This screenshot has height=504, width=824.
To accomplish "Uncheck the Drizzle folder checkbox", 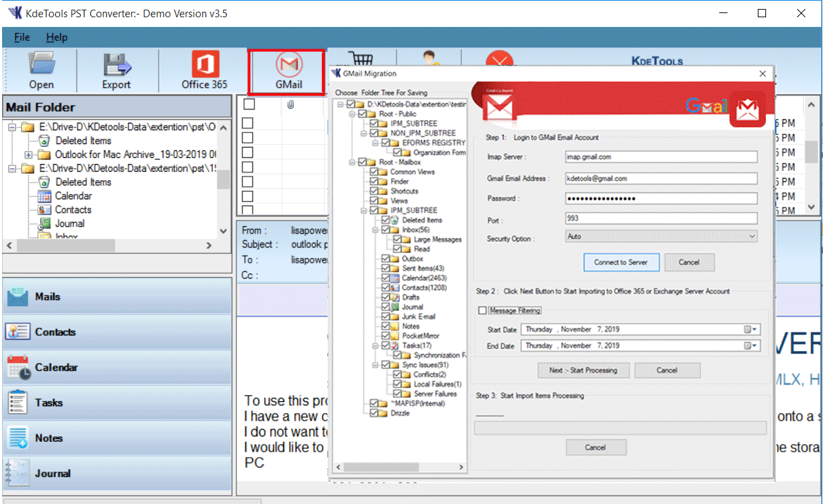I will (374, 413).
